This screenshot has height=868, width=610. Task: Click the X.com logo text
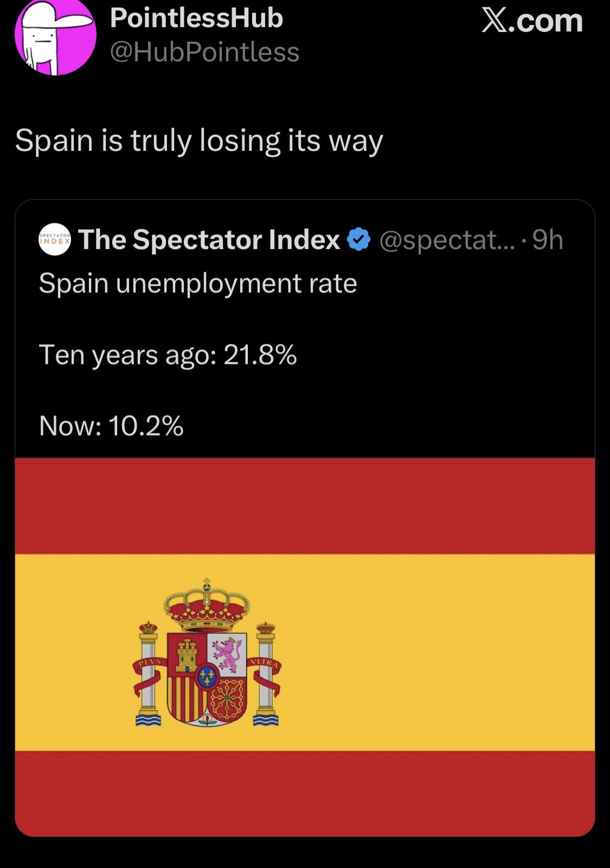pos(532,21)
